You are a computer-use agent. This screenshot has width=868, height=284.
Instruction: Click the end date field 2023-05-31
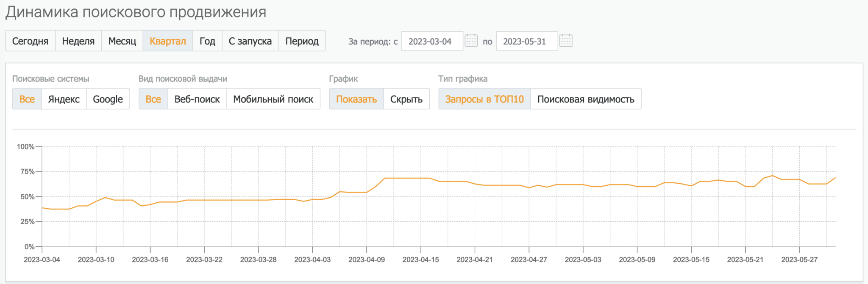526,41
